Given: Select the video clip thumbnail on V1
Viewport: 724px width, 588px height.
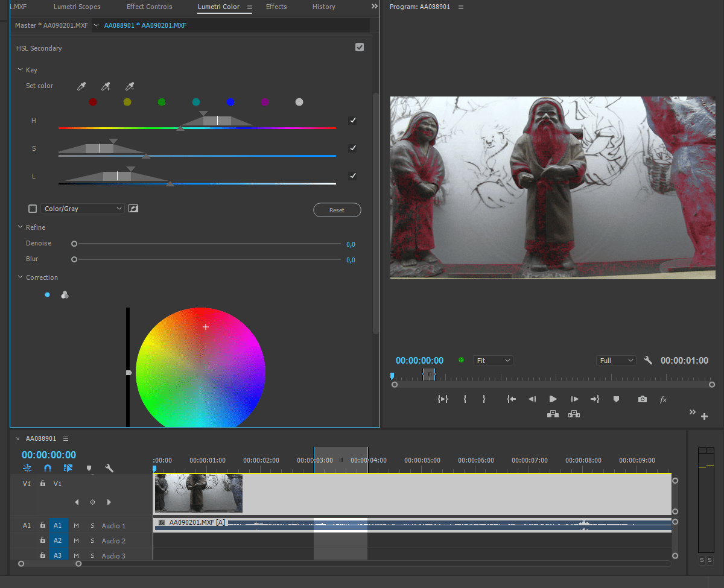Looking at the screenshot, I should coord(198,493).
